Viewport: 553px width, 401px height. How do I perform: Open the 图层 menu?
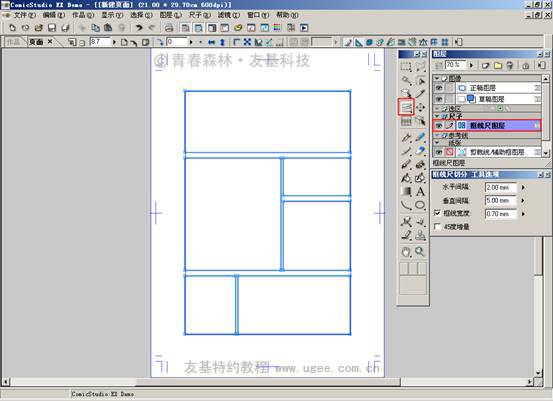(171, 15)
